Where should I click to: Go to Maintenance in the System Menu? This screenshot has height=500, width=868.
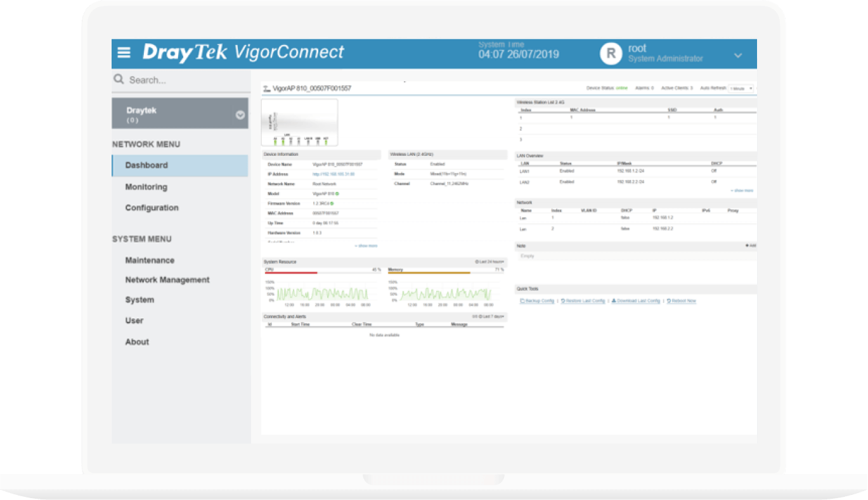click(150, 260)
